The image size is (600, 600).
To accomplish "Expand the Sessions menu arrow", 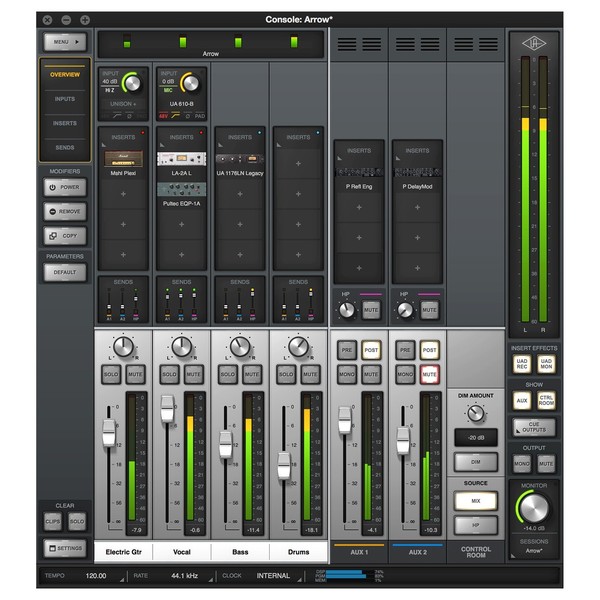I will (514, 556).
